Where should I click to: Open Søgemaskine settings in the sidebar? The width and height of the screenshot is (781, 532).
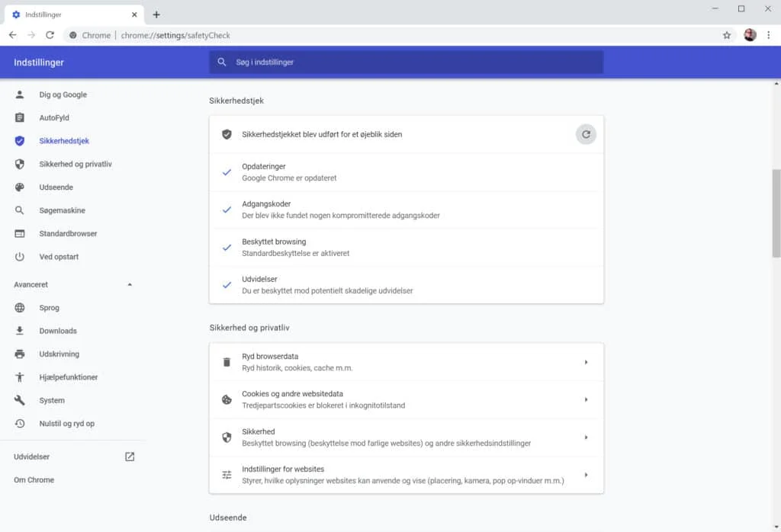click(x=62, y=210)
